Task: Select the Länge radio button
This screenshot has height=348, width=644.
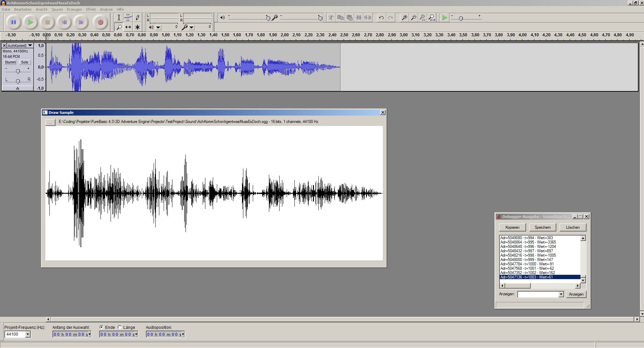Action: click(120, 327)
